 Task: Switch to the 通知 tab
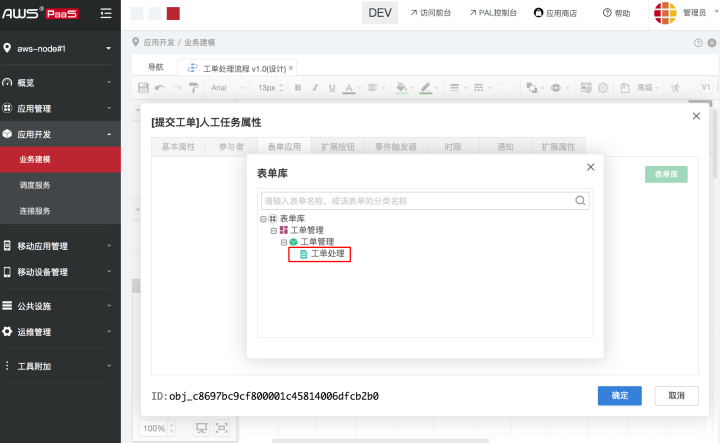point(505,147)
